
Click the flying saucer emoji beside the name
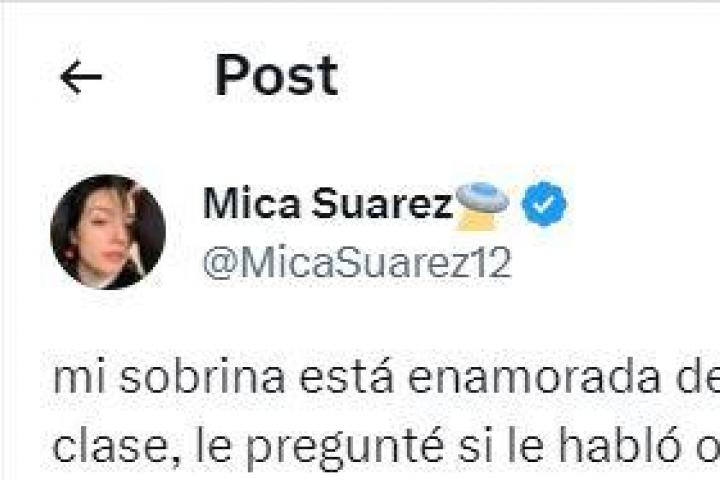[483, 206]
